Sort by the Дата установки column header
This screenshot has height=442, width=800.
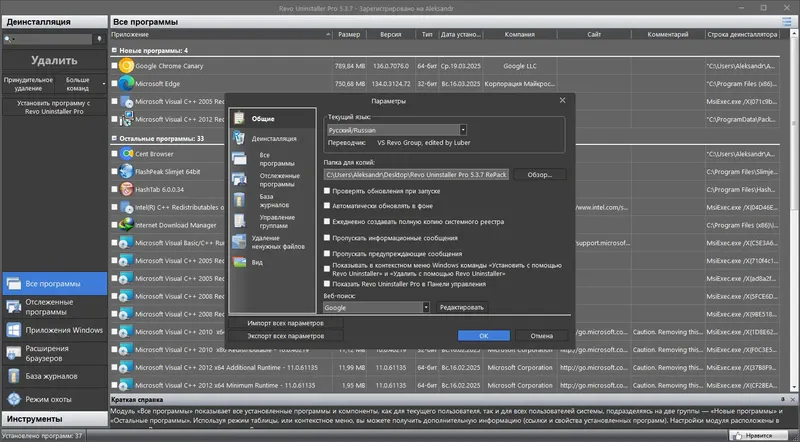tap(461, 34)
